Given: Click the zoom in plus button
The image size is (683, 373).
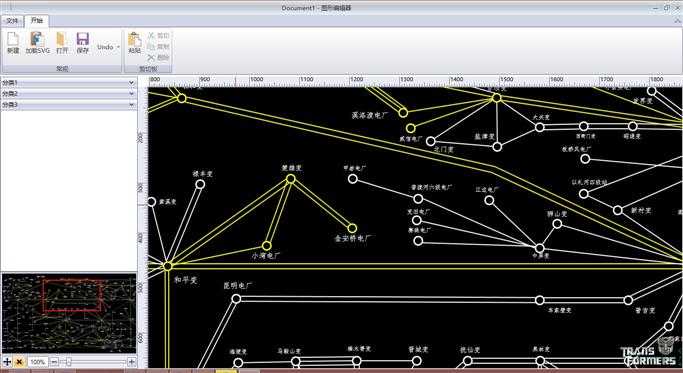Looking at the screenshot, I should tap(132, 362).
